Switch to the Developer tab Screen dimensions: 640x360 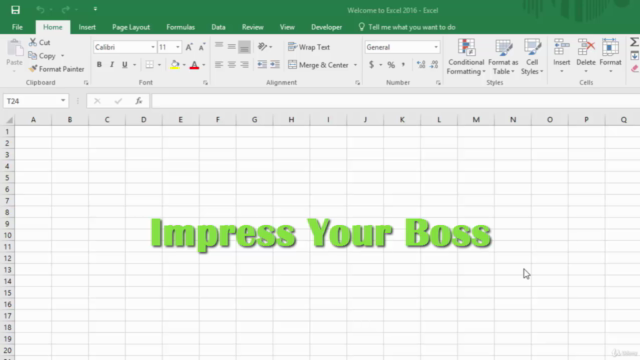pyautogui.click(x=327, y=27)
